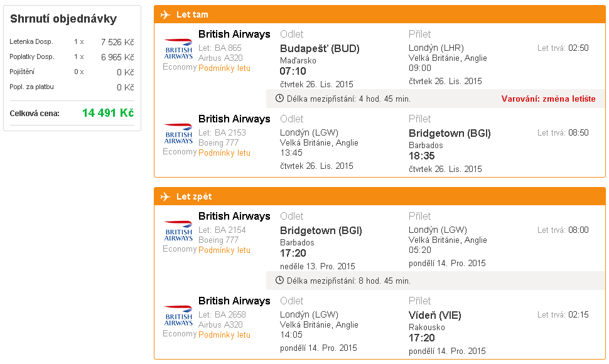
Task: Click clock icon next to 4 hod. 45 min. layover
Action: [x=279, y=99]
